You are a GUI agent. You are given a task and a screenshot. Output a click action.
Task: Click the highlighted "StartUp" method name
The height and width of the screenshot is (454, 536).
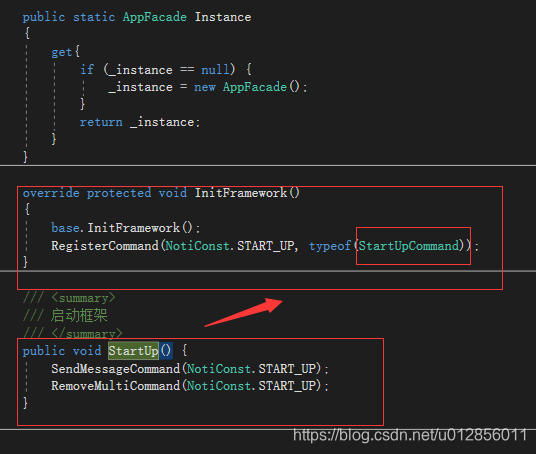click(133, 351)
